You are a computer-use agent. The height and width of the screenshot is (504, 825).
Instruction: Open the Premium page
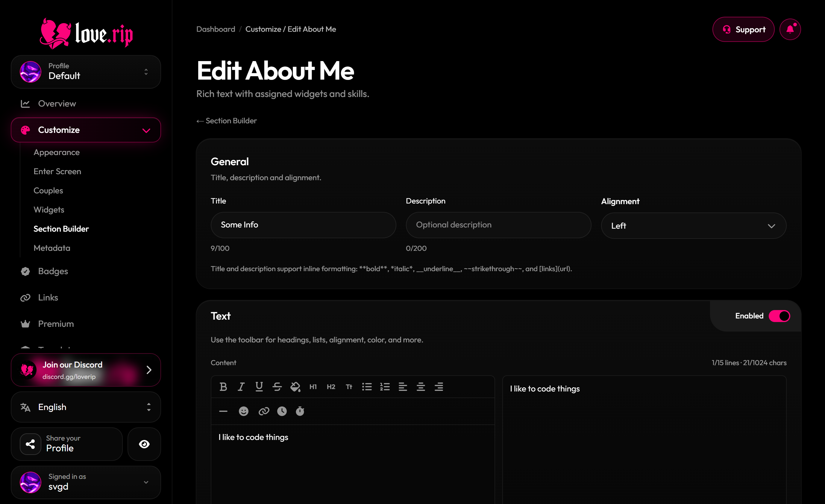(56, 324)
